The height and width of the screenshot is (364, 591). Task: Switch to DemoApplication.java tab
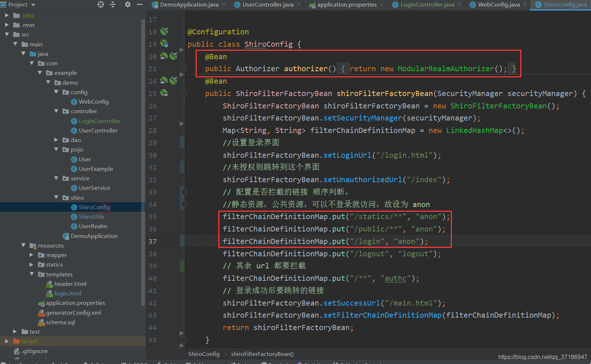coord(189,5)
